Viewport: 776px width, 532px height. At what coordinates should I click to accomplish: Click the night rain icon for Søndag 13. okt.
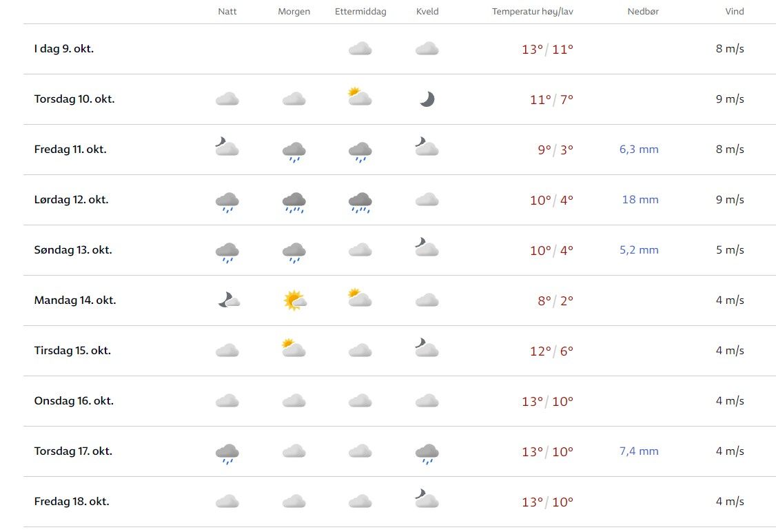coord(227,252)
